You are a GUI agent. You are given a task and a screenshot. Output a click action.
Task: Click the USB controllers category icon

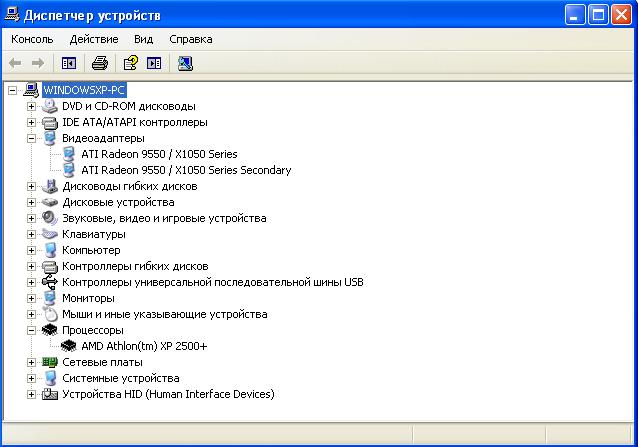[x=50, y=282]
